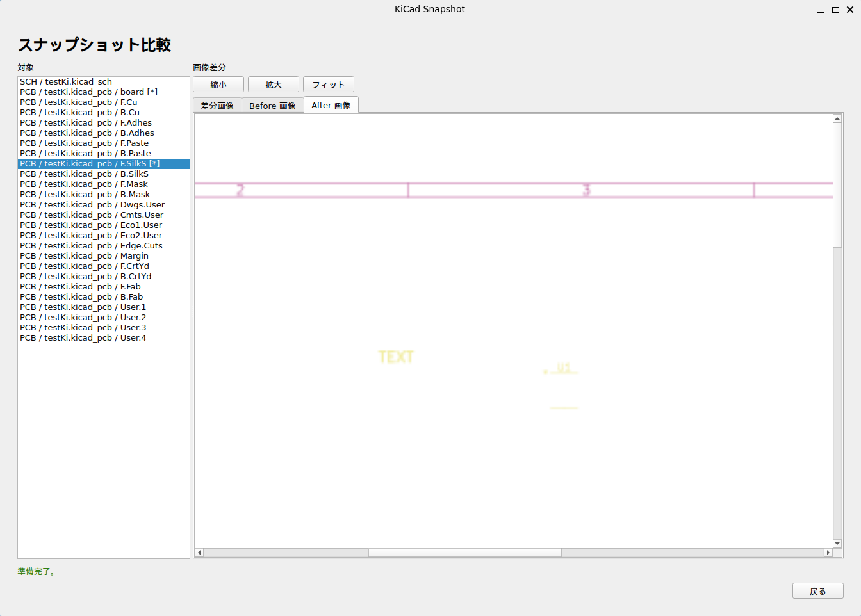Click the 拡大 zoom in button
This screenshot has width=861, height=616.
274,85
